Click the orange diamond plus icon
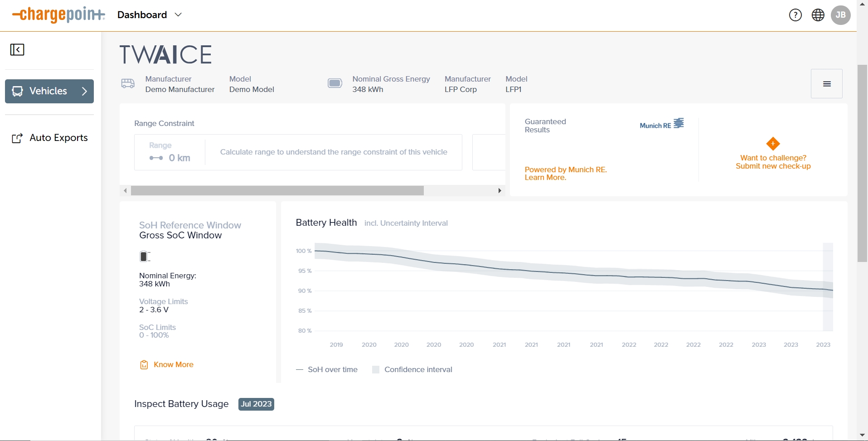The height and width of the screenshot is (441, 868). coord(773,144)
